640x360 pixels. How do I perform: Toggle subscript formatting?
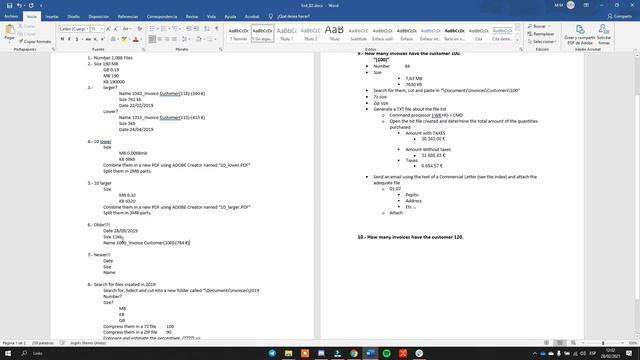click(96, 39)
